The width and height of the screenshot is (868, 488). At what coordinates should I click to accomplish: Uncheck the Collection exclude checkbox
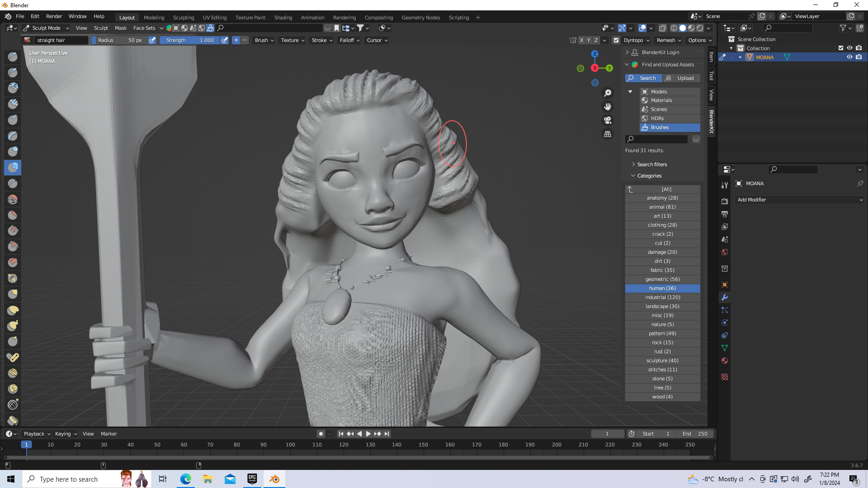click(x=841, y=48)
